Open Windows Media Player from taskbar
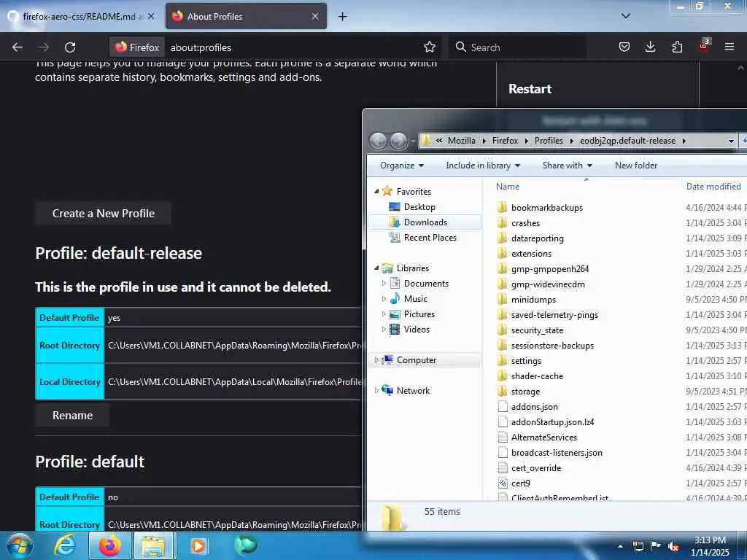Screen dimensions: 747x560 point(198,545)
